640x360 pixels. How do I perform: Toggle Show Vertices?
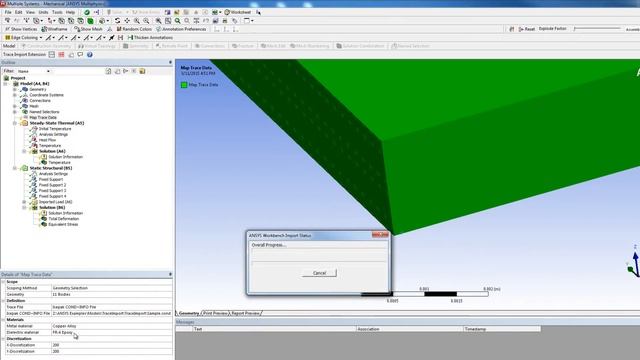[x=20, y=29]
